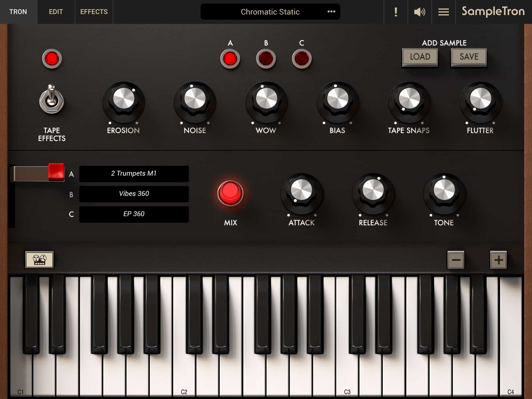Open the preset three-dots menu
This screenshot has height=399, width=532.
coord(331,12)
